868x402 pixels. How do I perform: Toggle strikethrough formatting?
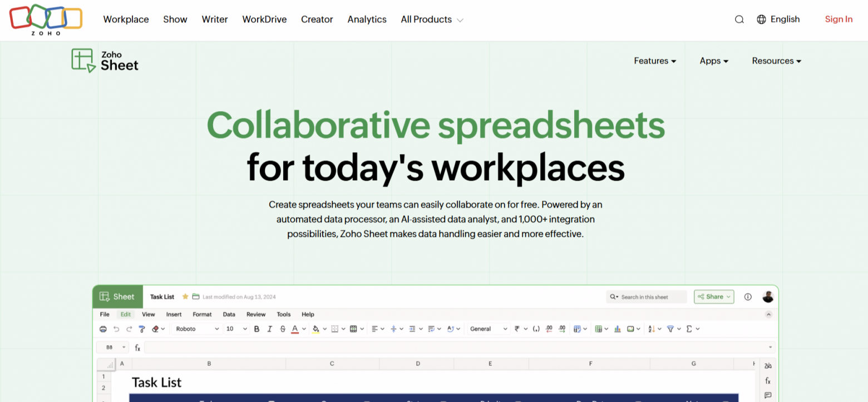[283, 329]
